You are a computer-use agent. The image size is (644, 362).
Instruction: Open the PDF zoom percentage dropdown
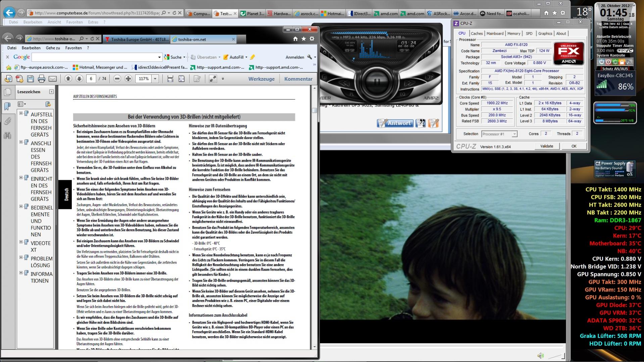coord(155,79)
